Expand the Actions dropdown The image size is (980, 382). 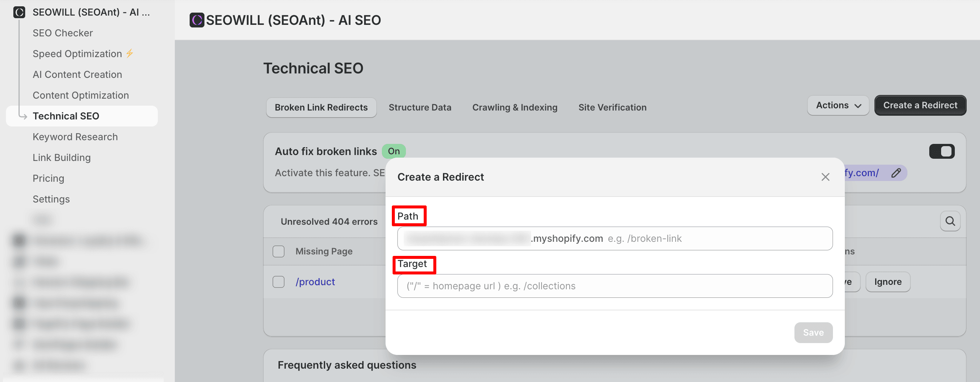tap(838, 105)
